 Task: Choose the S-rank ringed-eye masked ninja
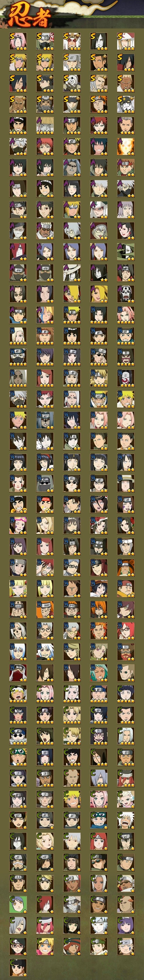click(x=72, y=84)
